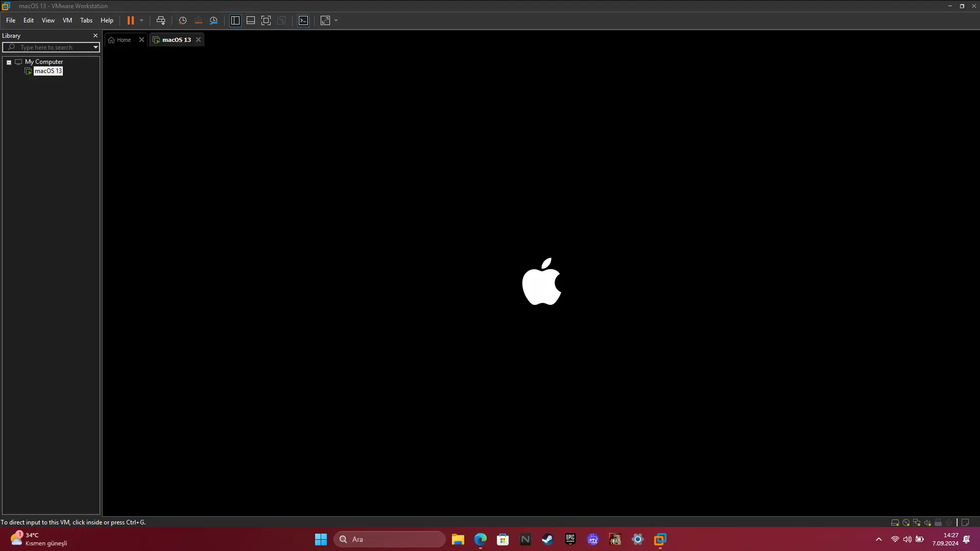Open the notifications bell in the tray

tap(967, 539)
